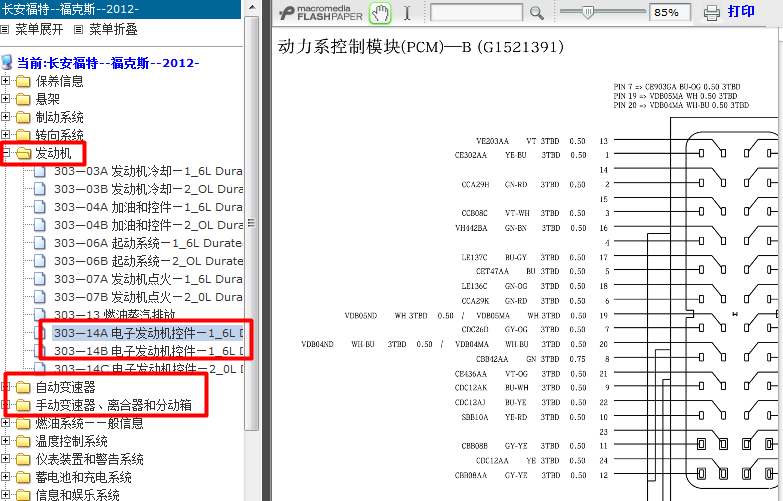Screen dimensions: 783x501
Task: Click the 打印 print link
Action: coord(741,11)
